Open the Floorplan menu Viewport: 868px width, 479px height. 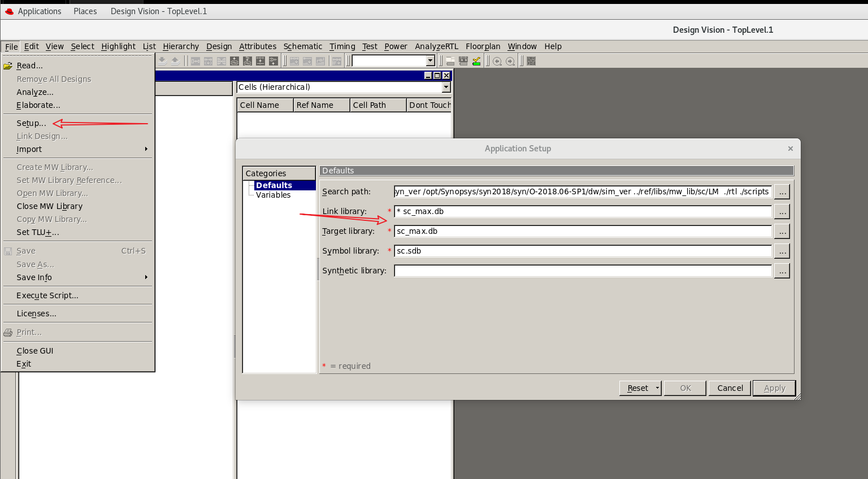[x=483, y=46]
